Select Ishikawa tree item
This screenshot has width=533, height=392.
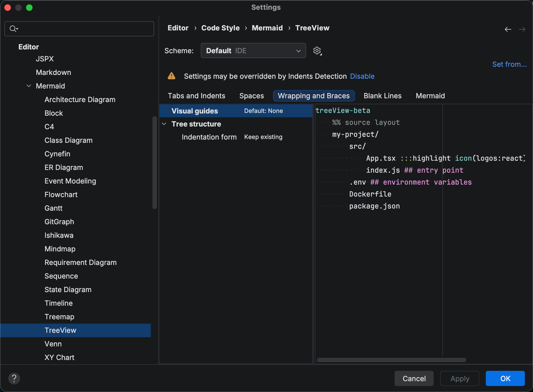point(59,235)
